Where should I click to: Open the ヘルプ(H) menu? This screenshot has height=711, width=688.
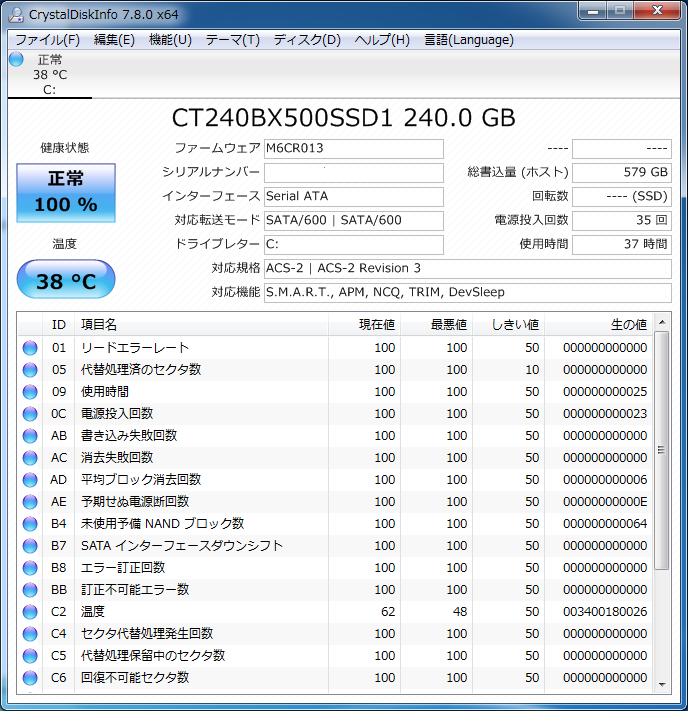382,40
